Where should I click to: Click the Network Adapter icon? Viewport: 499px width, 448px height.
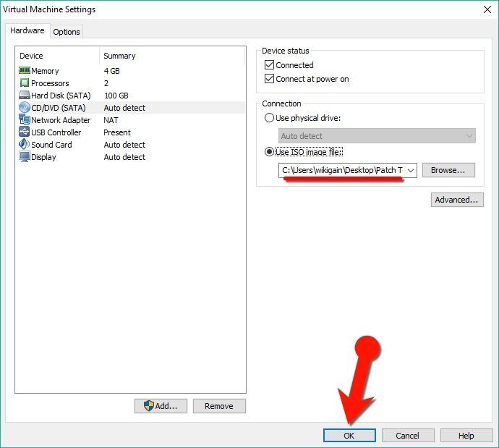click(25, 119)
